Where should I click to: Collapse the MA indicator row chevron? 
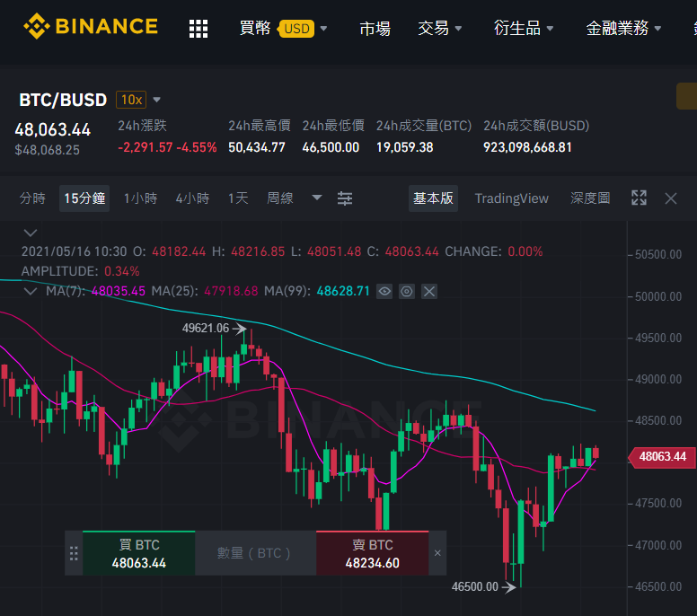click(31, 292)
